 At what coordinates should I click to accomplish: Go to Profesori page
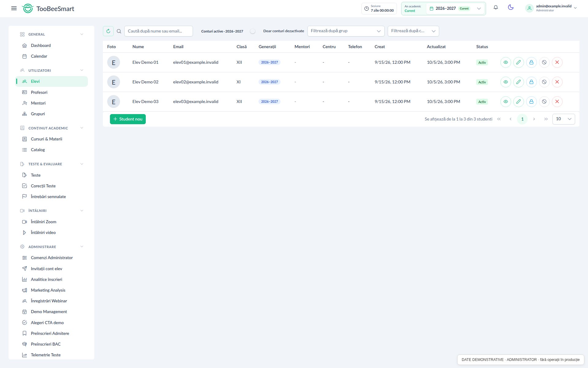click(51, 92)
